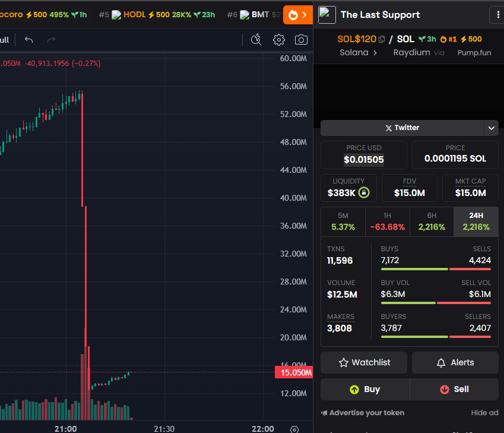Select the 24H timeframe tab
Image resolution: width=504 pixels, height=433 pixels.
click(476, 222)
